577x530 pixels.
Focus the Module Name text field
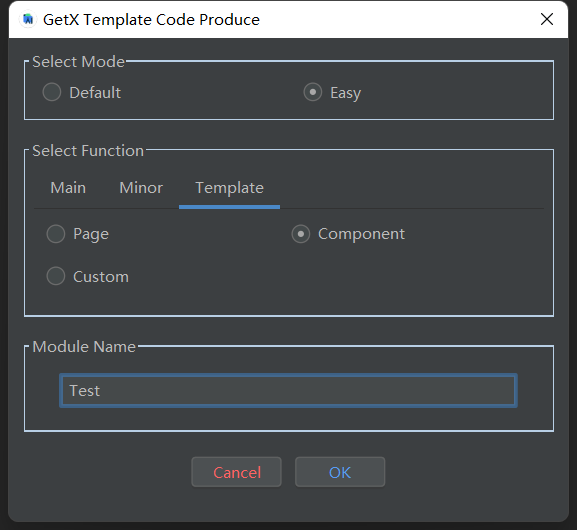tap(288, 391)
